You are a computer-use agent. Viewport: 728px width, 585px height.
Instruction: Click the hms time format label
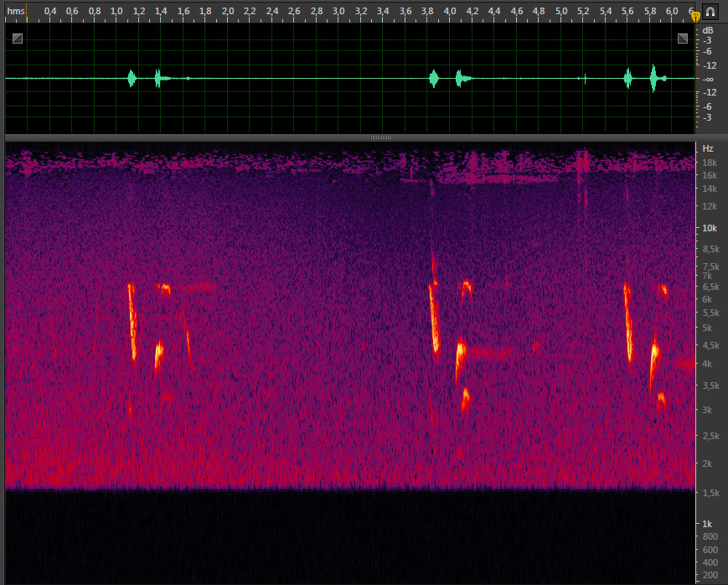tap(16, 11)
